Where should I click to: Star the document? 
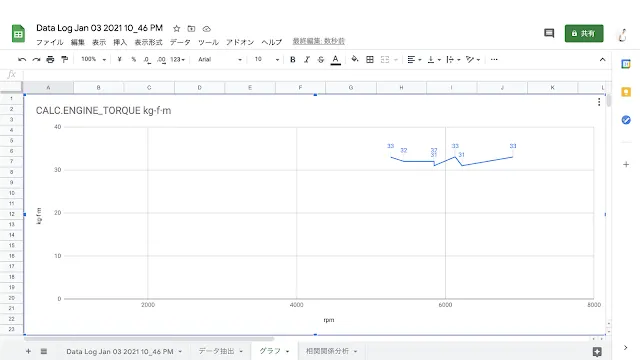(176, 29)
